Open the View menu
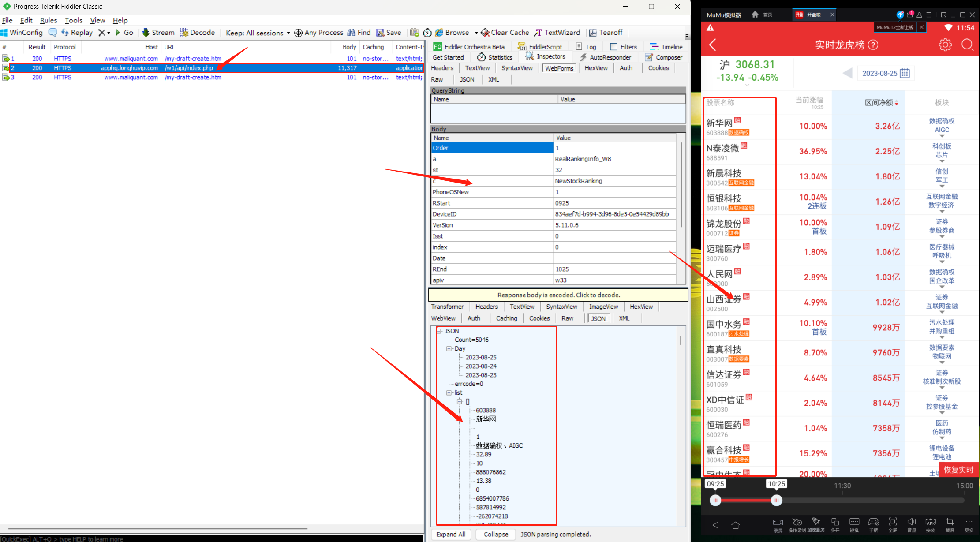The height and width of the screenshot is (542, 980). 97,20
